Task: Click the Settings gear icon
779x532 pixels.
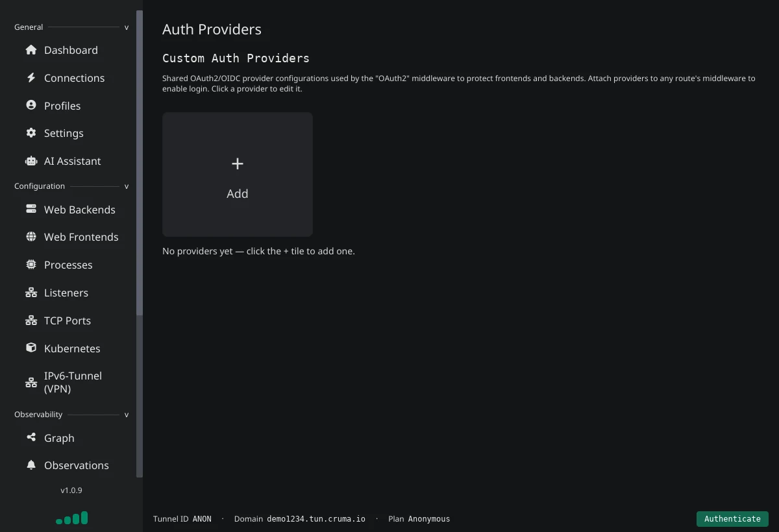Action: [31, 133]
